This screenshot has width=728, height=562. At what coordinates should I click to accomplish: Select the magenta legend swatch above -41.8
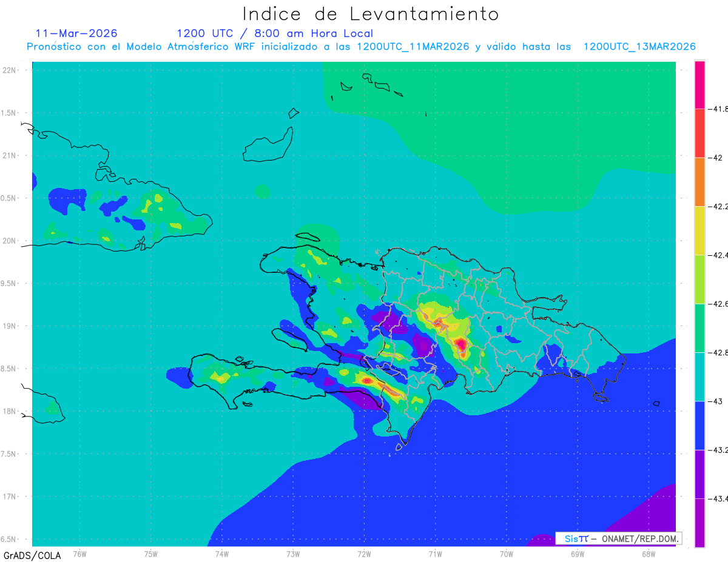(699, 85)
